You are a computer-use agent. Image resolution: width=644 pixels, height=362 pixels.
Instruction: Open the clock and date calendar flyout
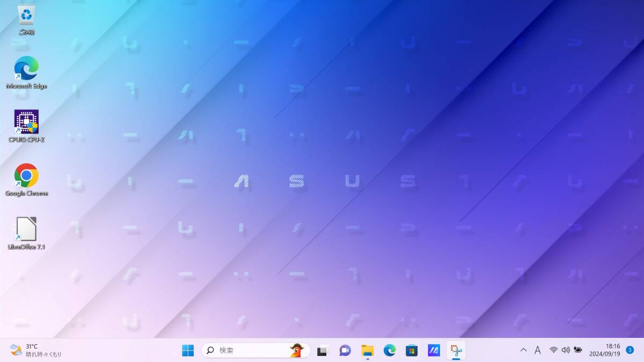coord(605,350)
